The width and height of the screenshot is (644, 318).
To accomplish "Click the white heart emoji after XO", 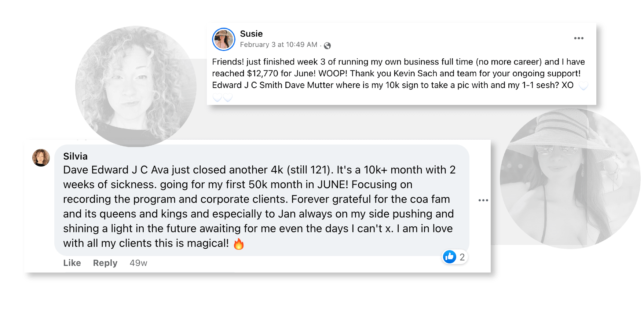I will pyautogui.click(x=583, y=86).
